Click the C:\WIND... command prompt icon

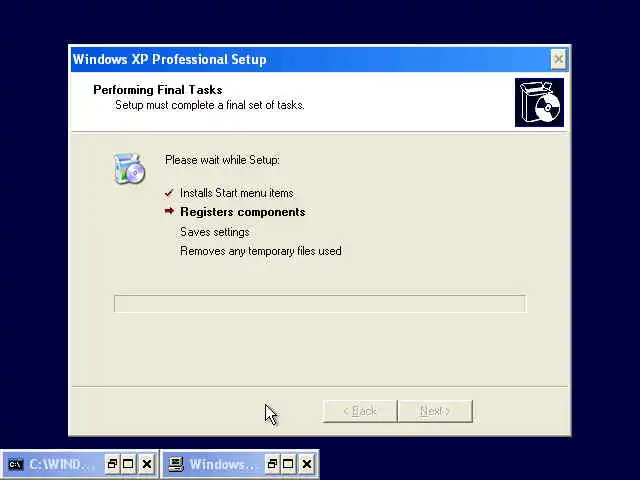[x=16, y=464]
